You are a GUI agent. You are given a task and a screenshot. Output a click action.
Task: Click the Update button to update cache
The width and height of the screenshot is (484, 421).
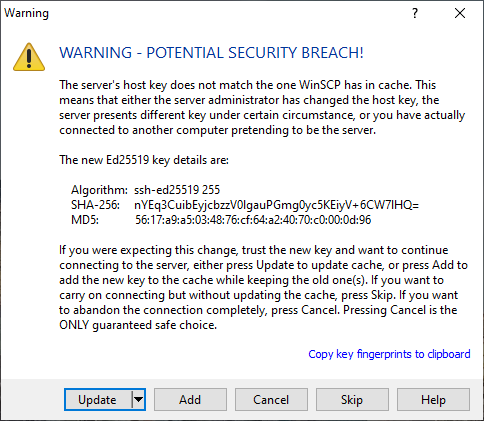[98, 399]
